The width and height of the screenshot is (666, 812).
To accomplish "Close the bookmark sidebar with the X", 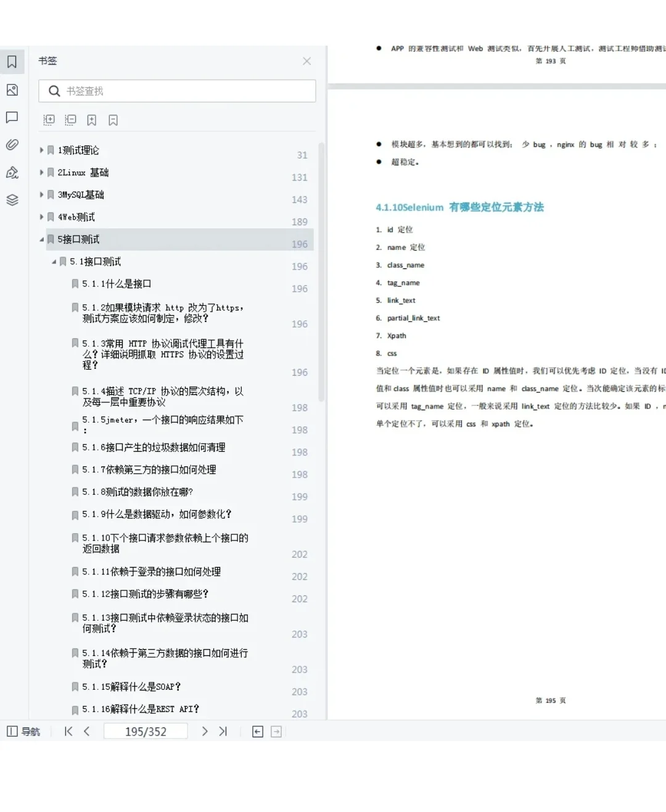I will pyautogui.click(x=306, y=61).
